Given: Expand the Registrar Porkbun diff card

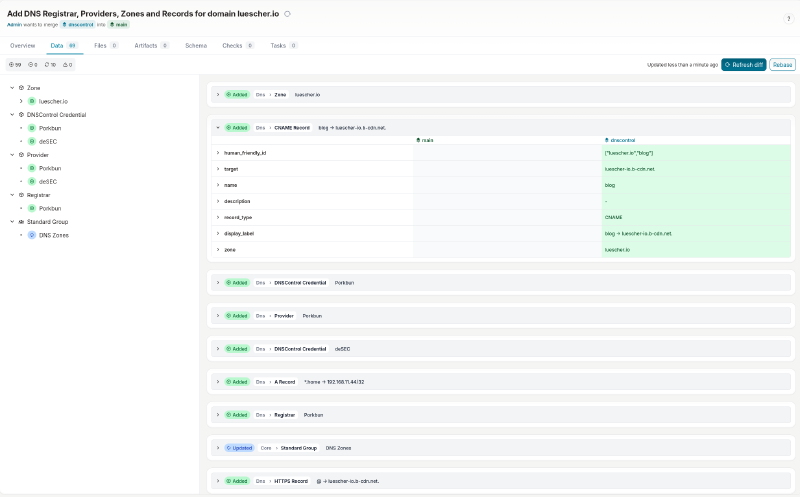Looking at the screenshot, I should coord(218,415).
